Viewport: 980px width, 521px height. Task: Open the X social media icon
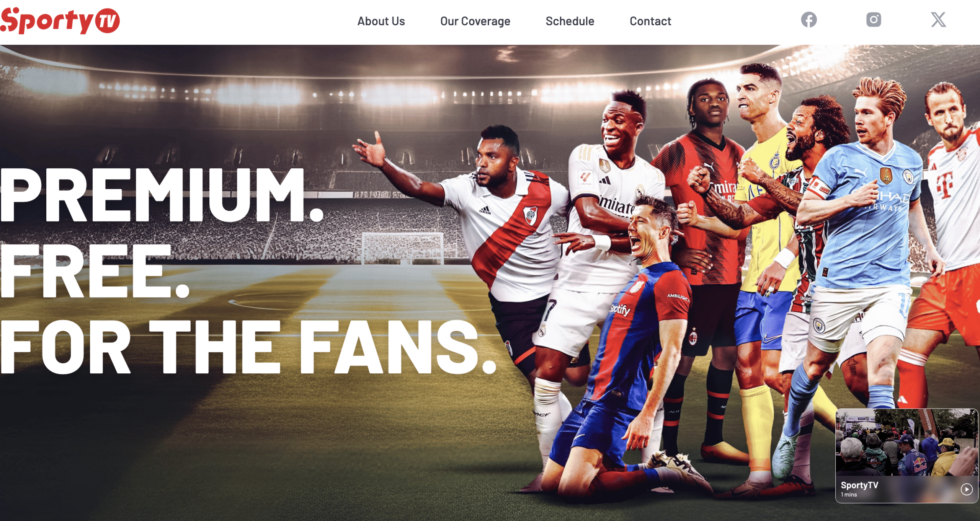click(938, 20)
